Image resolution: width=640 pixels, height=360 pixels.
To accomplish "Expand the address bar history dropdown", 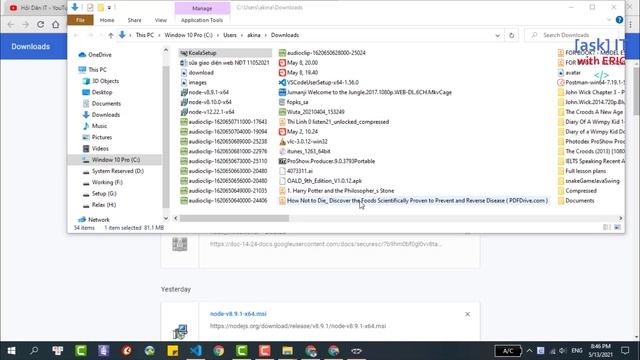I will [x=498, y=35].
